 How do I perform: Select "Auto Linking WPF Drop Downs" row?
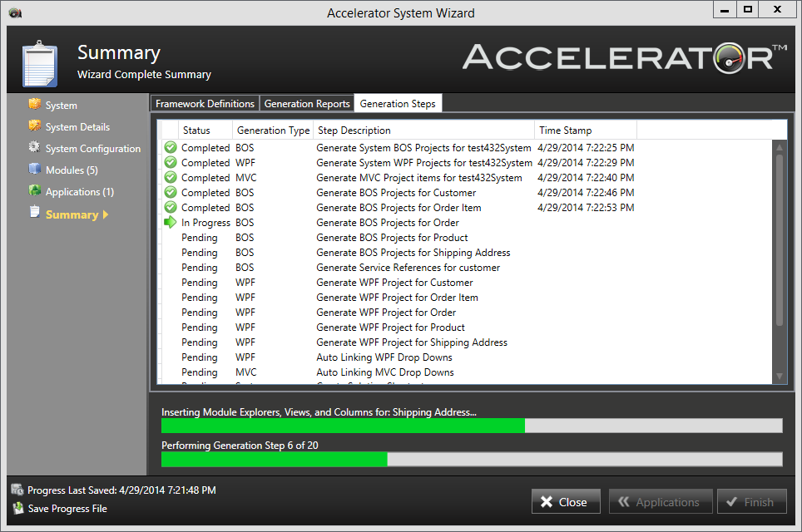click(x=467, y=357)
